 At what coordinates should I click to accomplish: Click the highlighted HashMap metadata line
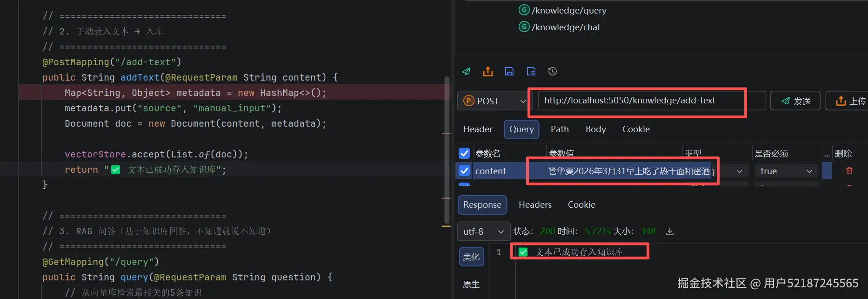point(195,93)
